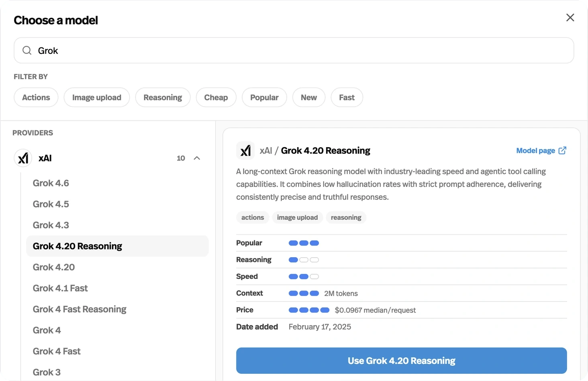Click xAI logo in model details card

pos(245,151)
